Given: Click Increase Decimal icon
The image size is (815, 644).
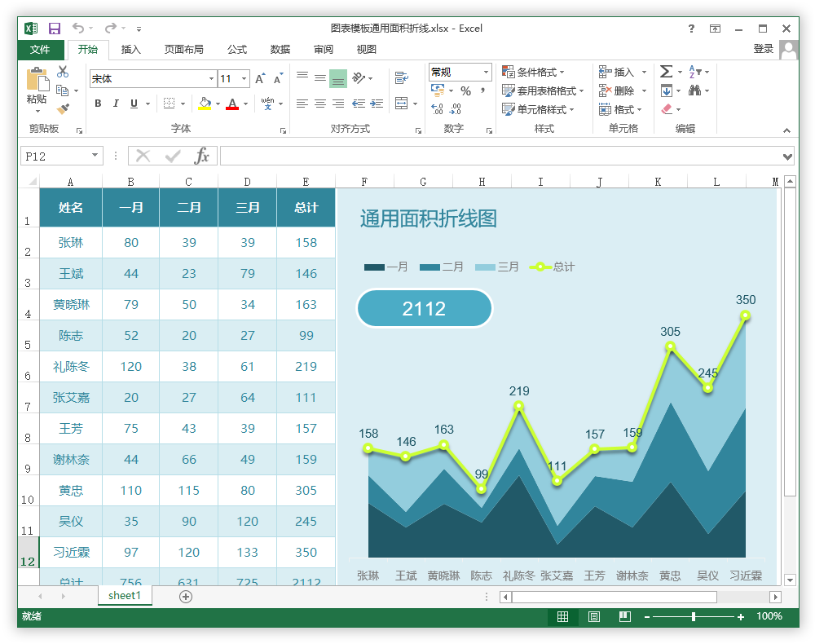Looking at the screenshot, I should click(437, 108).
